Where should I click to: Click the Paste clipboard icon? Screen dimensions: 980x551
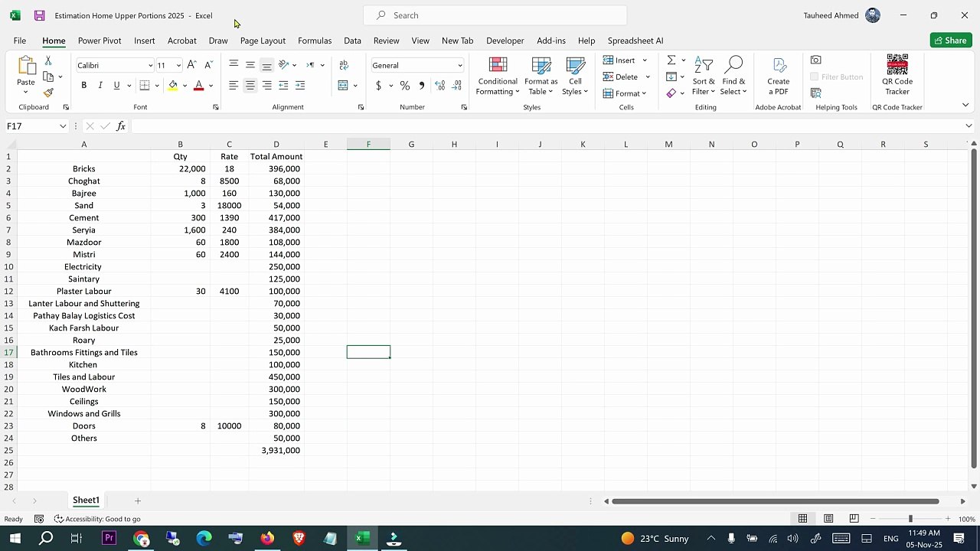[x=26, y=67]
